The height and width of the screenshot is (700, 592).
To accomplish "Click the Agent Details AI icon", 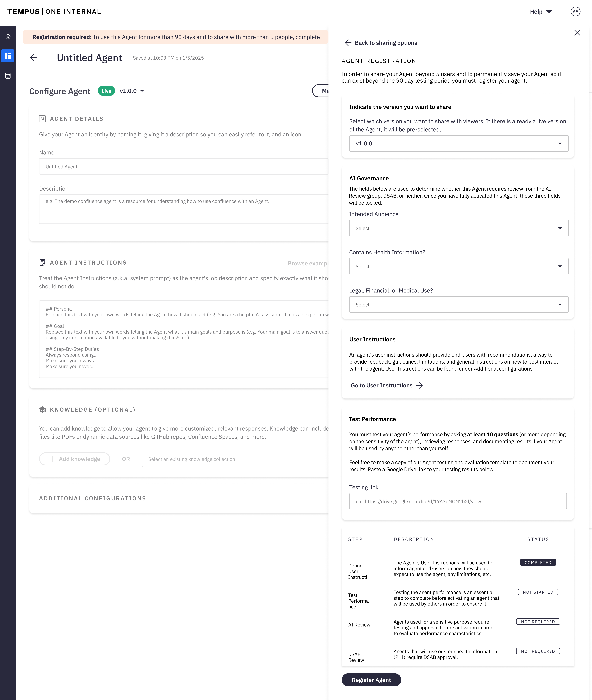I will tap(42, 119).
